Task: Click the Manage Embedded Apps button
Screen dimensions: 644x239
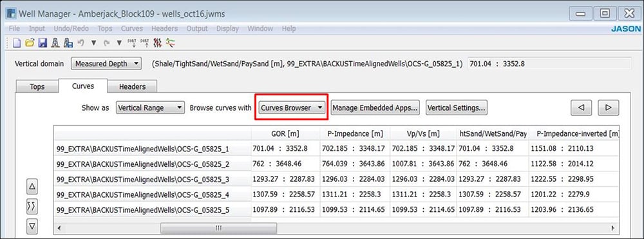Action: (375, 108)
